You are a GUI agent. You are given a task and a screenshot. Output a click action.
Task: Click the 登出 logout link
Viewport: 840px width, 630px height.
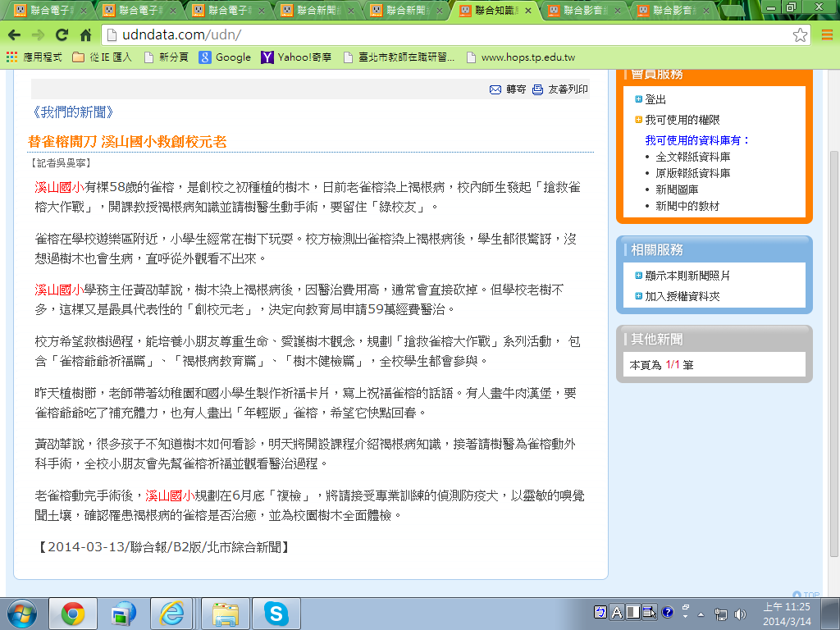pyautogui.click(x=655, y=99)
